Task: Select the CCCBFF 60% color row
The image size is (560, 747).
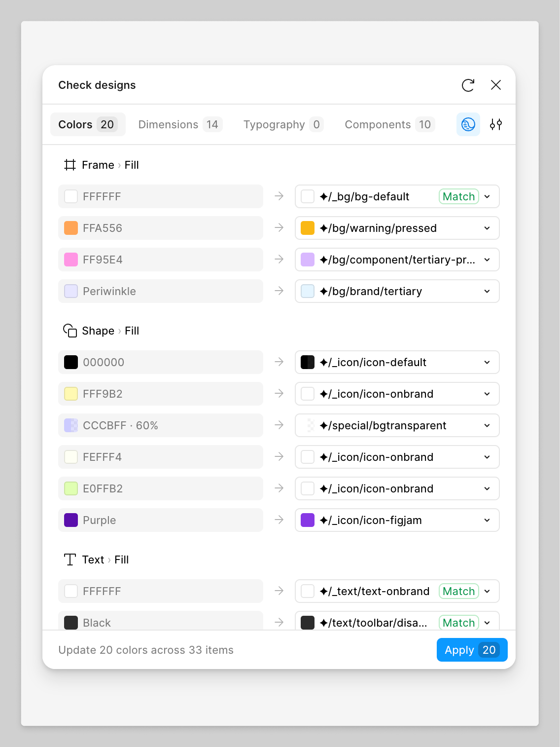Action: (161, 425)
